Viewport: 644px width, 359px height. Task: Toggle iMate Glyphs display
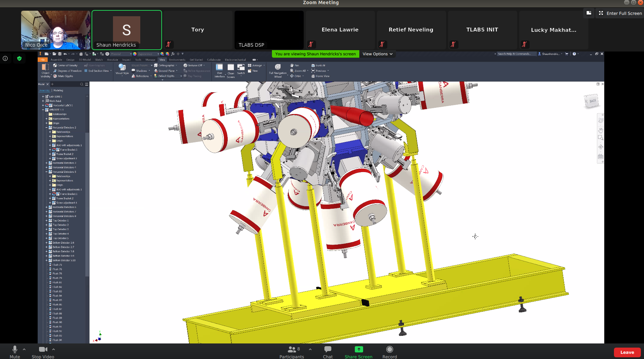point(63,76)
